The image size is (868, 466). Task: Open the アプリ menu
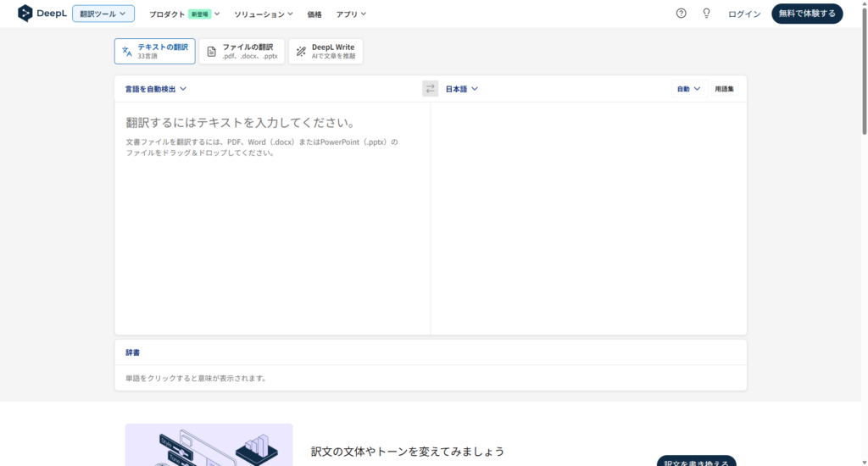coord(351,14)
